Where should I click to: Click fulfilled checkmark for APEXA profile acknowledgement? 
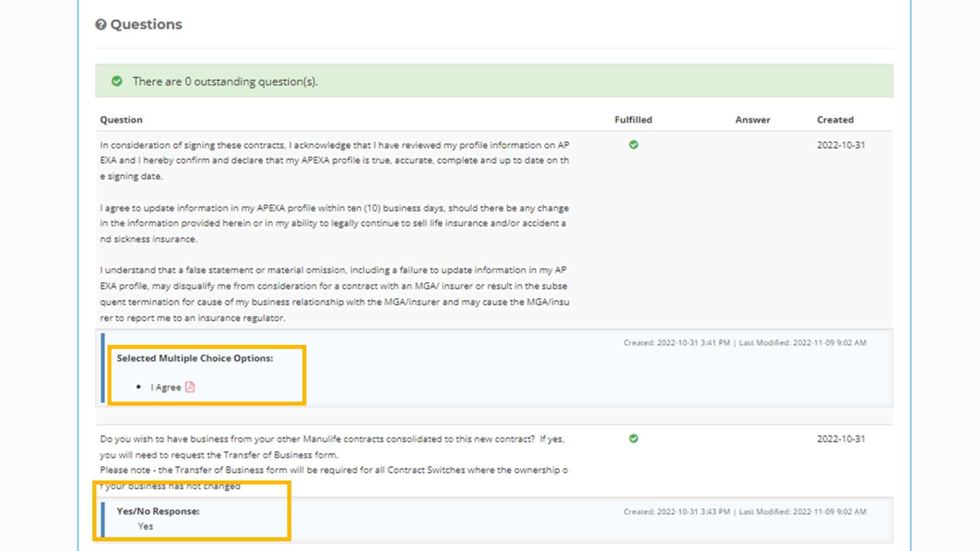(633, 145)
